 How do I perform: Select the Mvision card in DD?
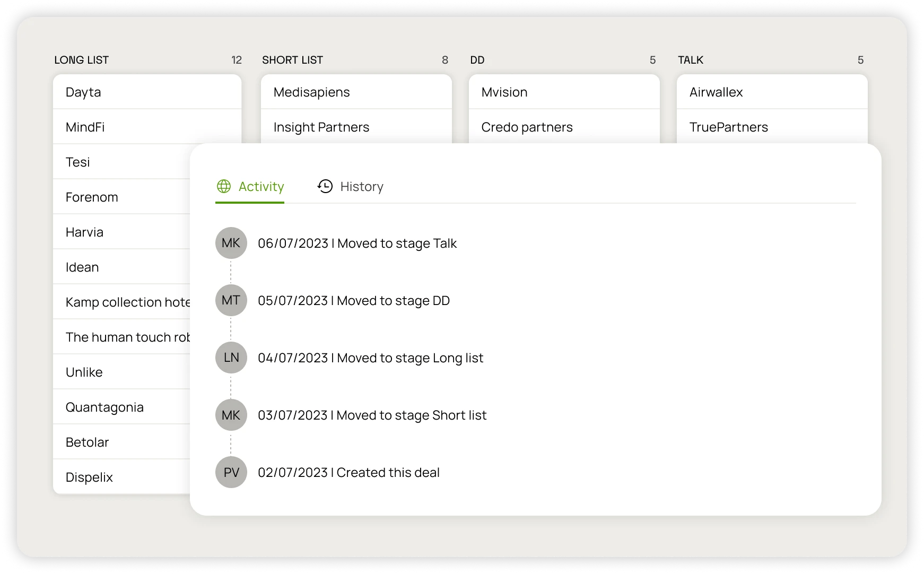(x=564, y=92)
